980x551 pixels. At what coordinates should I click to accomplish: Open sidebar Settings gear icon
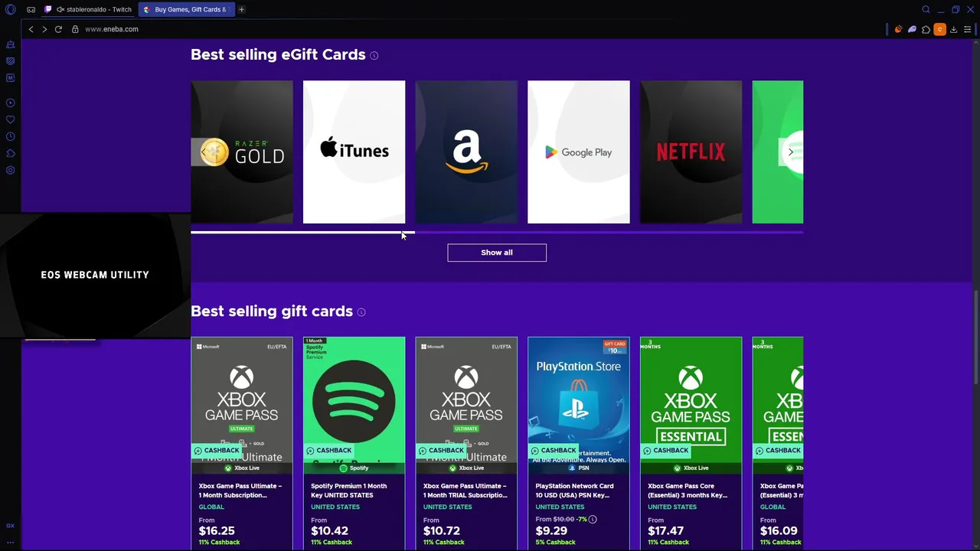pos(10,170)
